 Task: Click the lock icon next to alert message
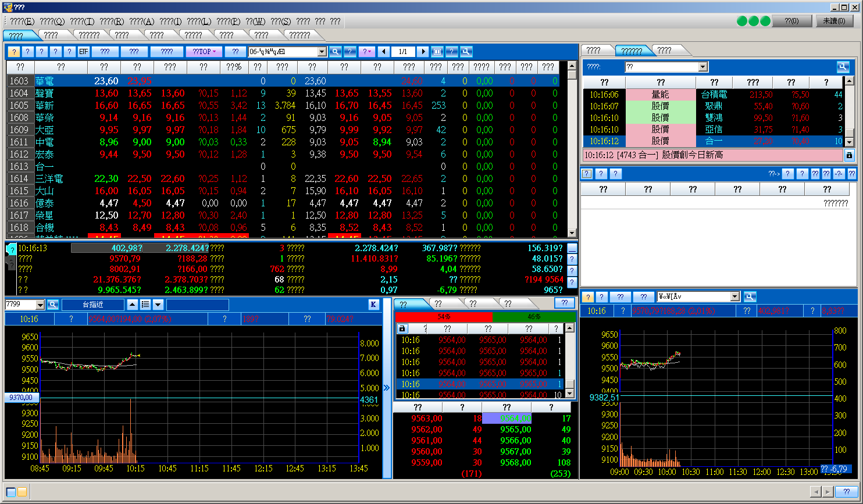849,155
